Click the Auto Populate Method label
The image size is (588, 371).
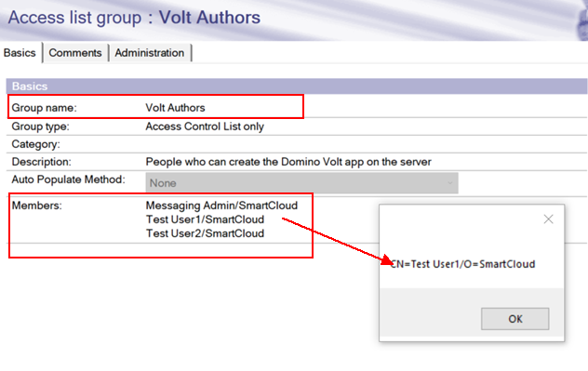pyautogui.click(x=68, y=179)
